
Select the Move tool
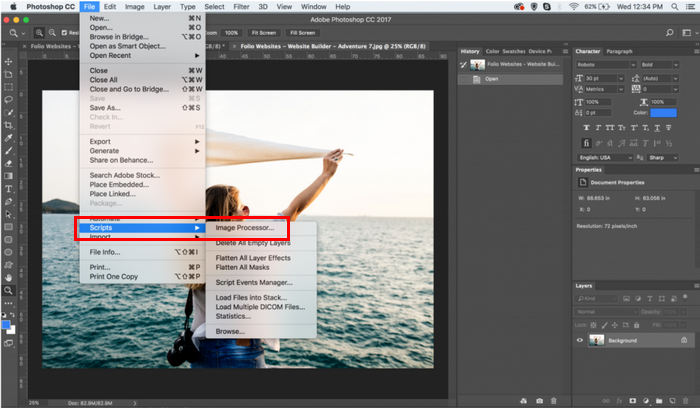click(x=8, y=62)
